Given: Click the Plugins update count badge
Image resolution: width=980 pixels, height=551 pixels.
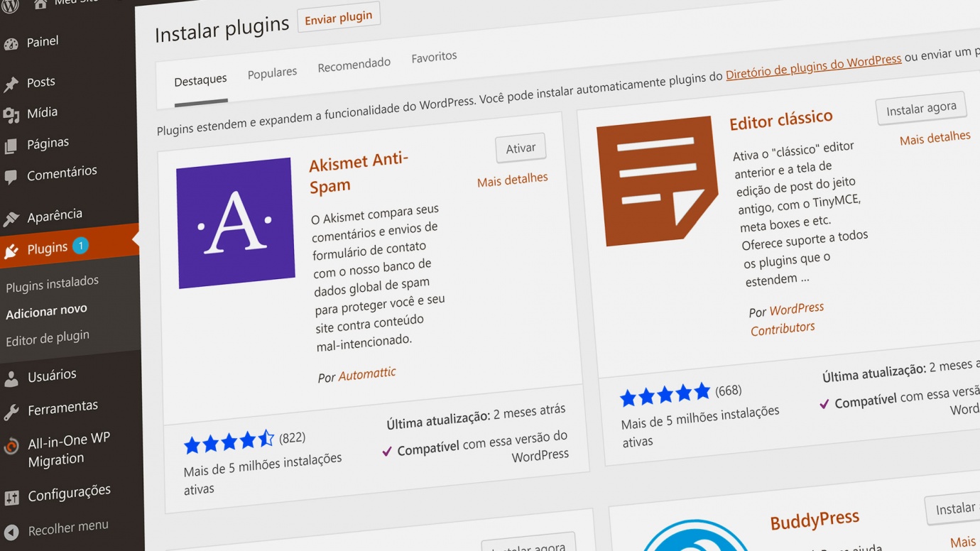Looking at the screenshot, I should point(80,246).
